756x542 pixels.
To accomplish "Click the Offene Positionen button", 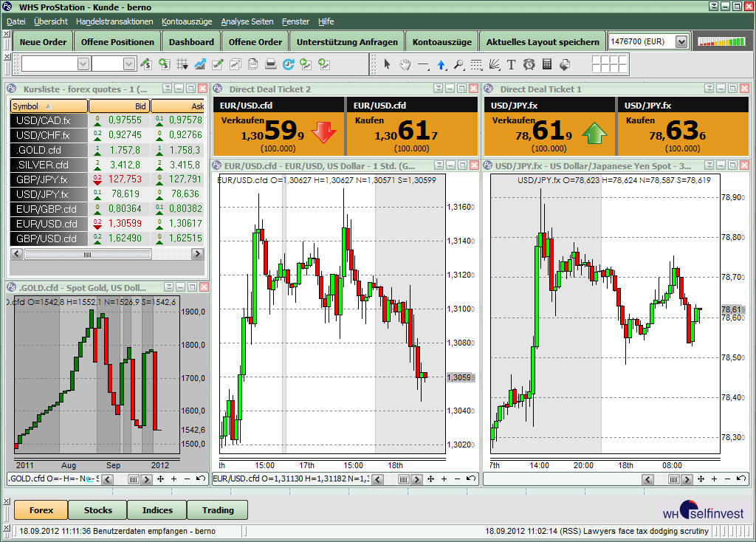I will [x=117, y=42].
